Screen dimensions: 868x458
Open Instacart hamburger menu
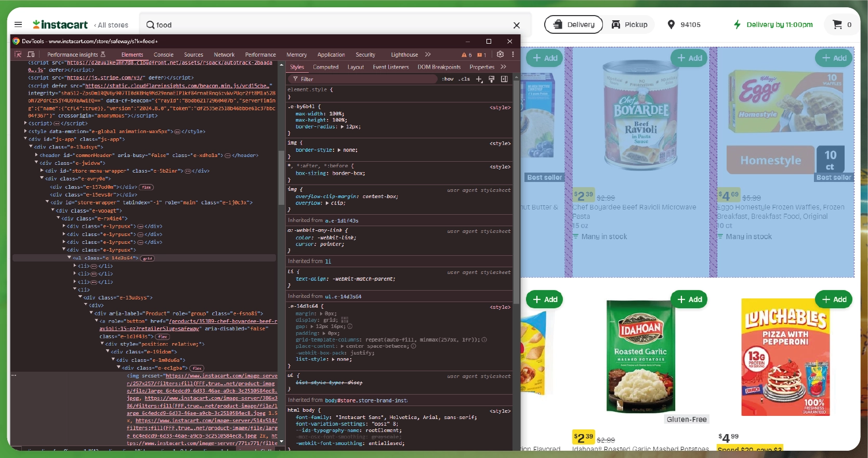tap(18, 24)
